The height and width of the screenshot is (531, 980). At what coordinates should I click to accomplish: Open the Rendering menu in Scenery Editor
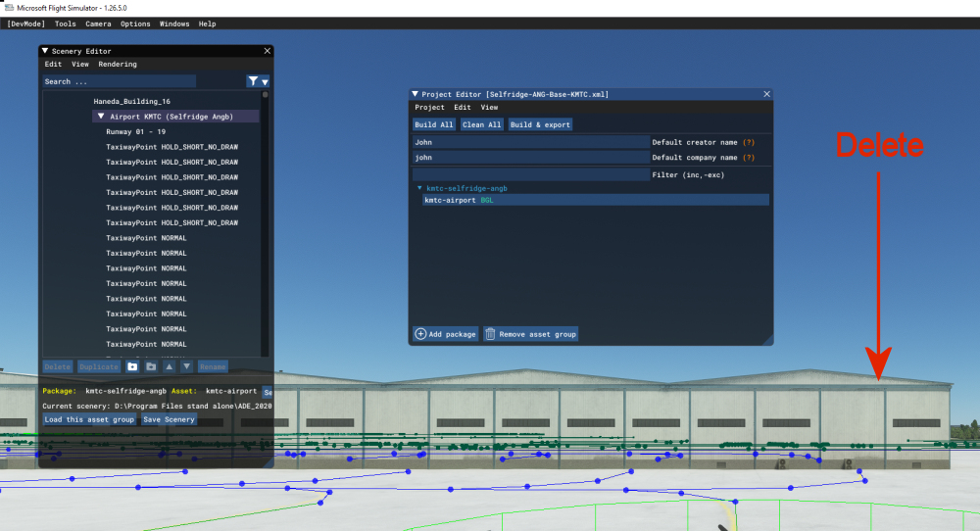coord(117,65)
